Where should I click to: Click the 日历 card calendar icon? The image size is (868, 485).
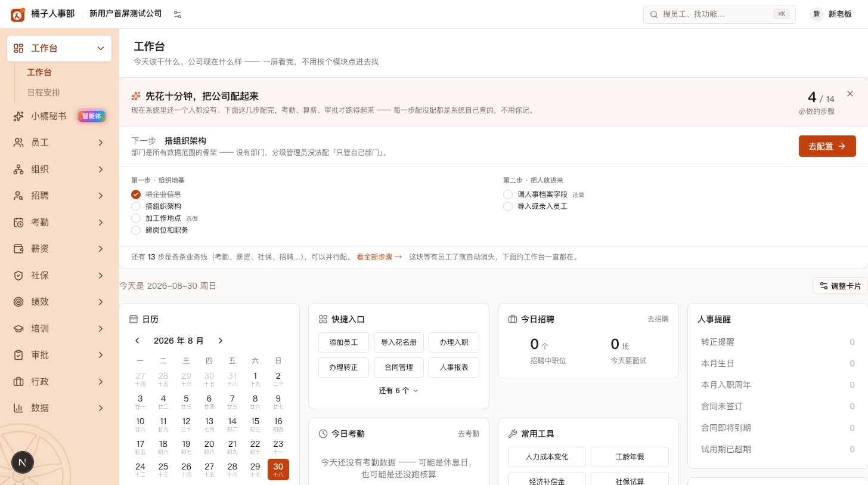point(134,319)
